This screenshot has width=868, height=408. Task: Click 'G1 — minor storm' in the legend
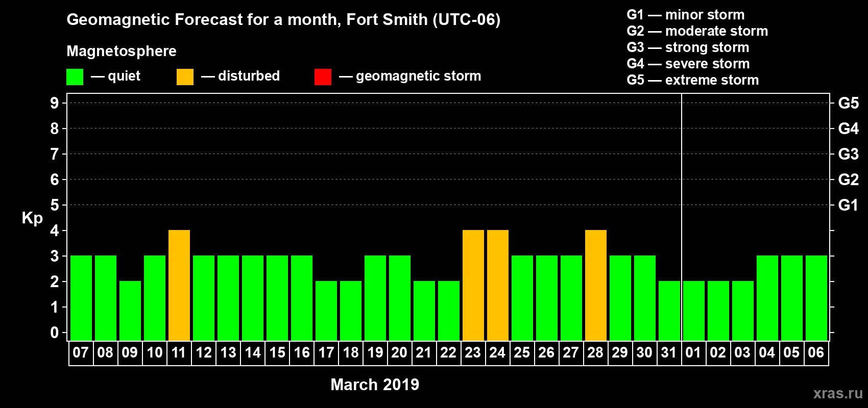pos(686,15)
